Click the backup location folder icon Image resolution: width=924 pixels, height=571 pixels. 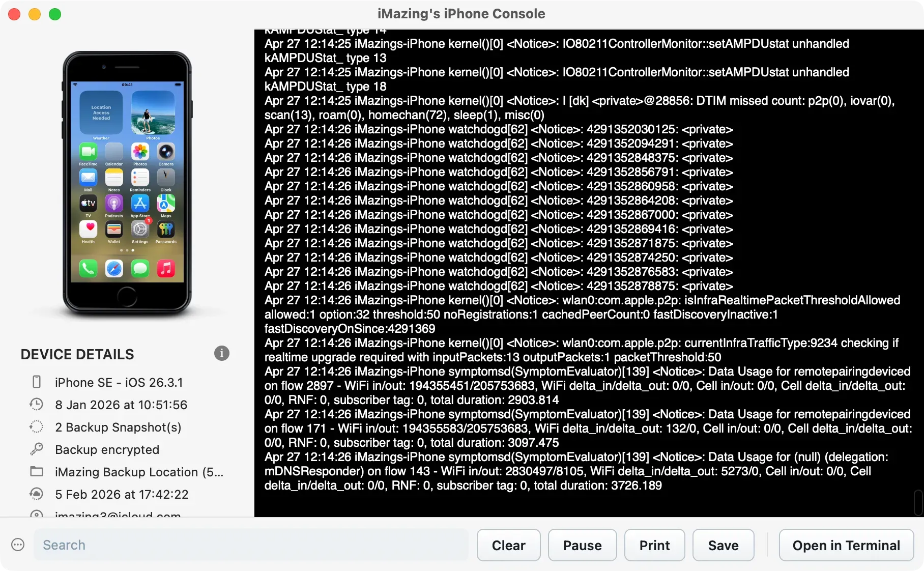(x=37, y=471)
